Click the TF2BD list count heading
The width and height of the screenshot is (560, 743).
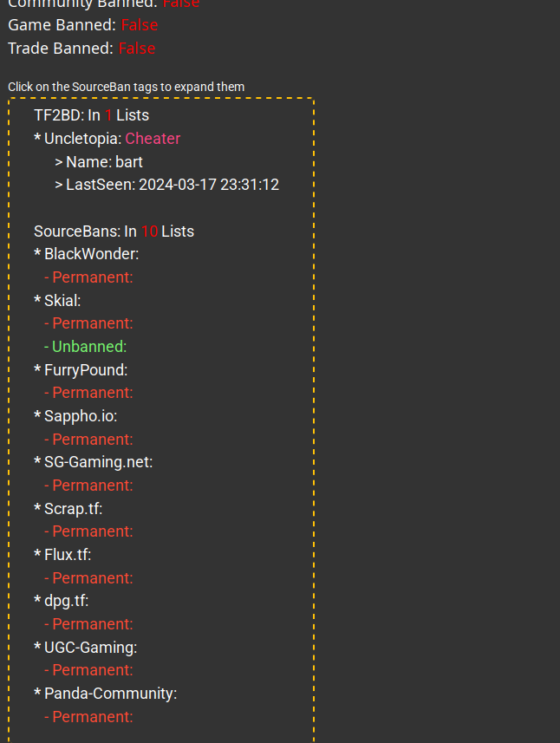coord(91,115)
